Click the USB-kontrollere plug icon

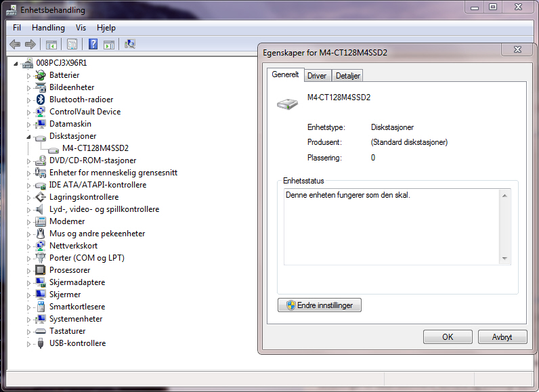(41, 343)
